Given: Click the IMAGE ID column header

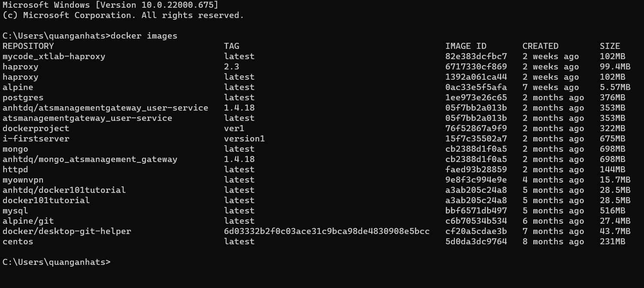Looking at the screenshot, I should (466, 46).
